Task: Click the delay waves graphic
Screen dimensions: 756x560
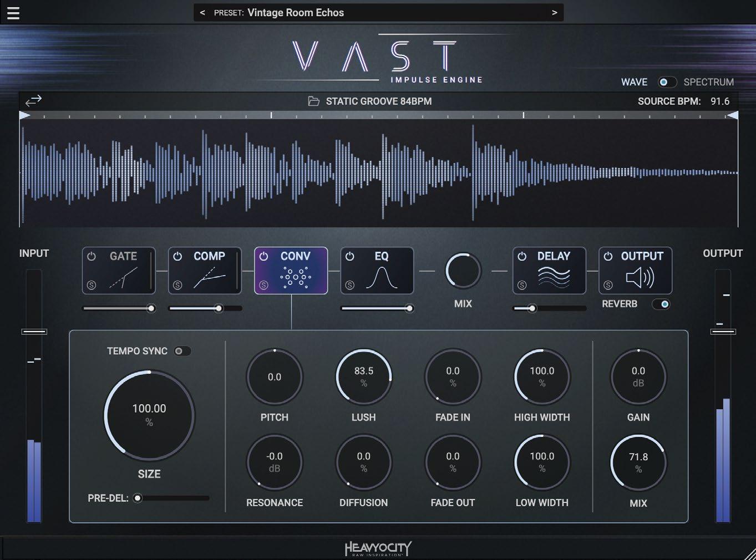Action: [554, 277]
